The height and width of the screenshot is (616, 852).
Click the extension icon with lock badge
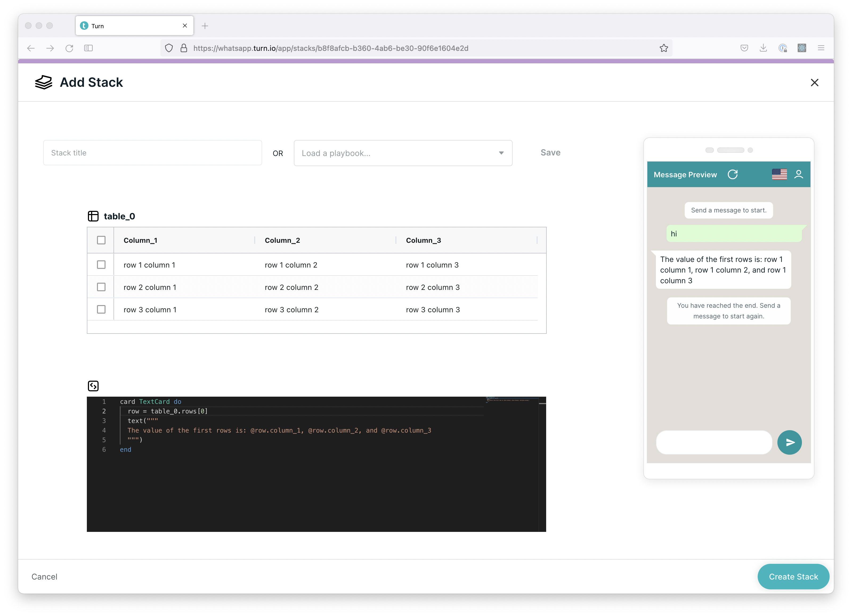(782, 48)
